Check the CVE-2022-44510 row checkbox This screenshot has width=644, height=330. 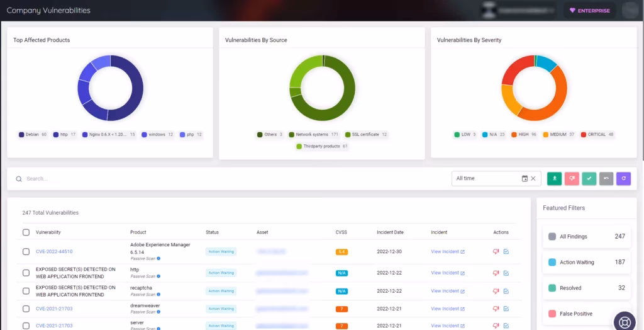(26, 251)
